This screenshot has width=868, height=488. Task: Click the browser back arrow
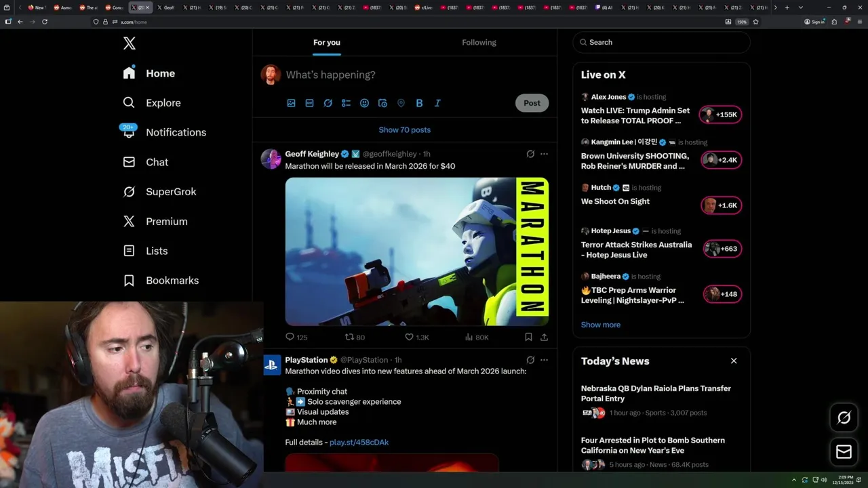pos(20,22)
